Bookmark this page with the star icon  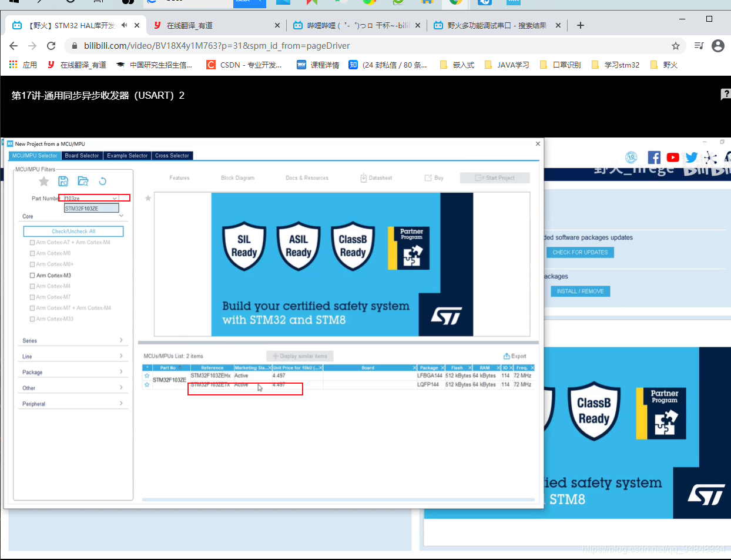[676, 46]
